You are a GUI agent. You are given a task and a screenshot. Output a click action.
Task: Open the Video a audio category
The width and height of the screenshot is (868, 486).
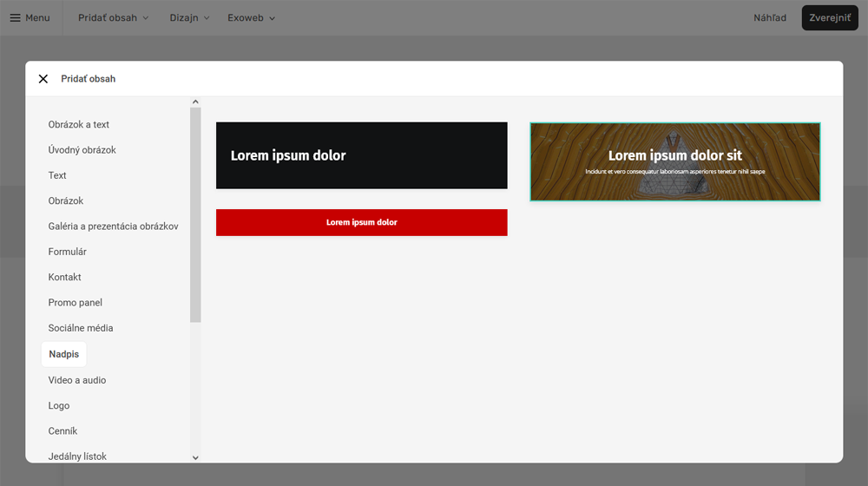coord(77,380)
